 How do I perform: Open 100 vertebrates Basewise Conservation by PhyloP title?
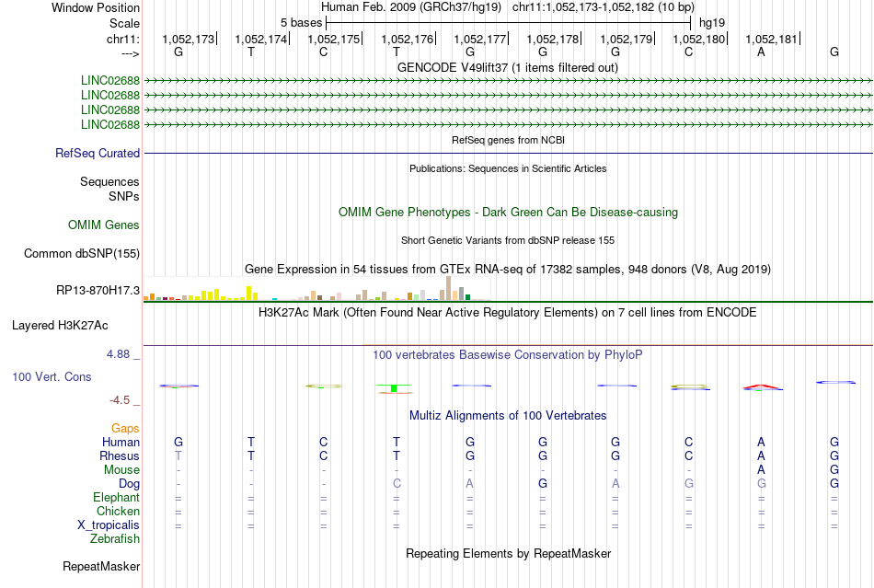tap(507, 355)
